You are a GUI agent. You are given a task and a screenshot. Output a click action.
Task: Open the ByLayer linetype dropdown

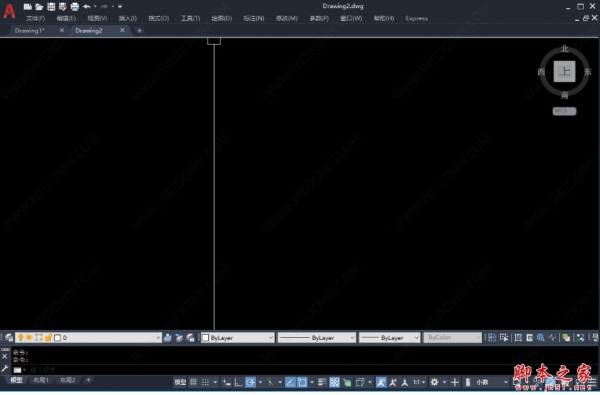point(317,338)
